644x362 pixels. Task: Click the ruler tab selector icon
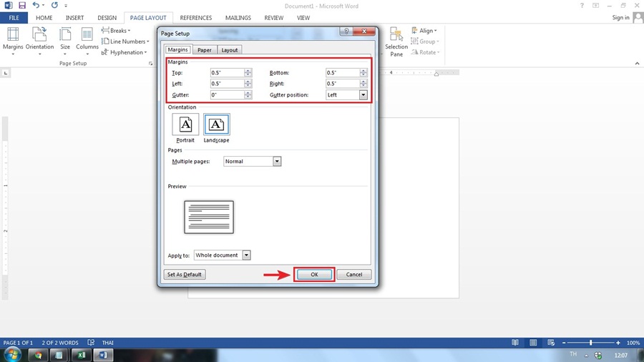click(x=5, y=73)
